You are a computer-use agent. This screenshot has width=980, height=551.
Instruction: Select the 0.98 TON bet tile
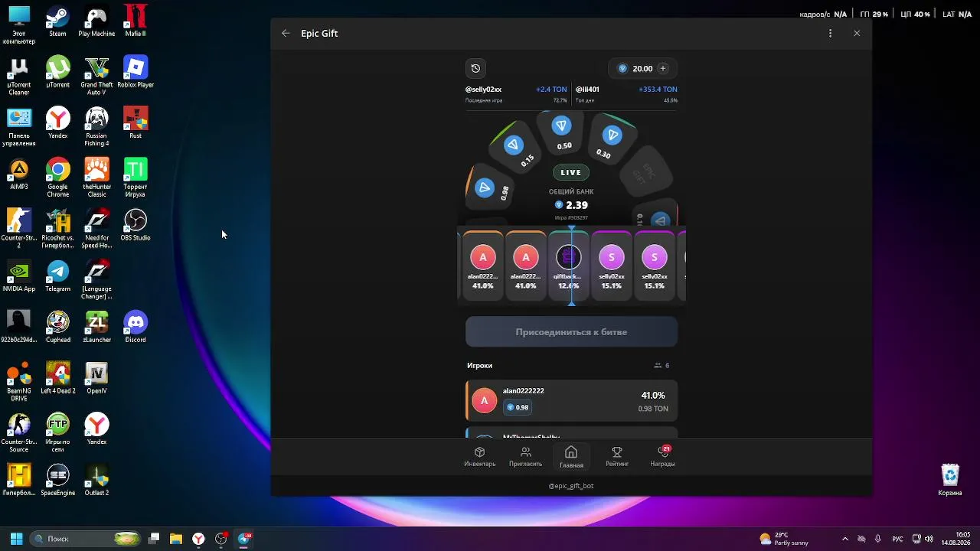pyautogui.click(x=488, y=189)
